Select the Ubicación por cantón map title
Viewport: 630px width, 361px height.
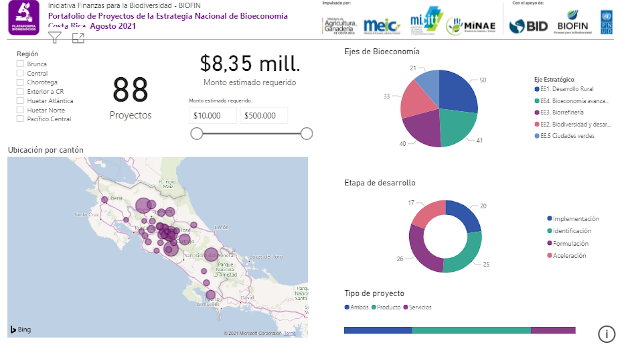tap(46, 150)
